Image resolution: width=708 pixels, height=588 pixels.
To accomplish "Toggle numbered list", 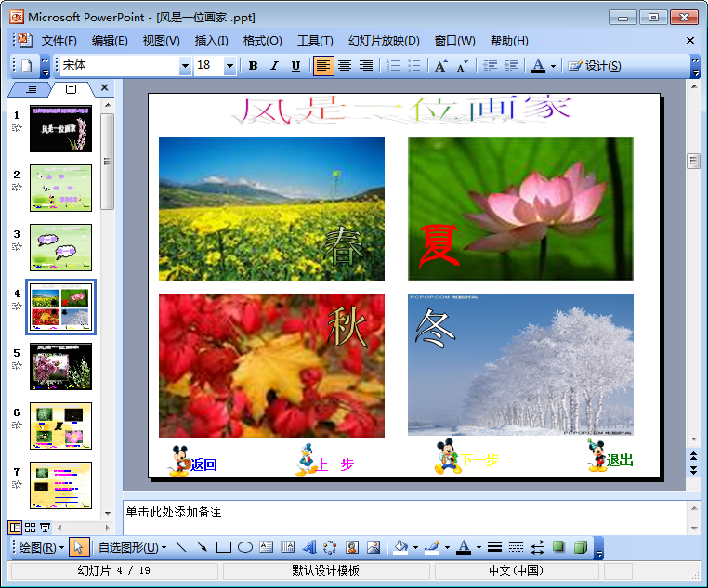I will 393,66.
